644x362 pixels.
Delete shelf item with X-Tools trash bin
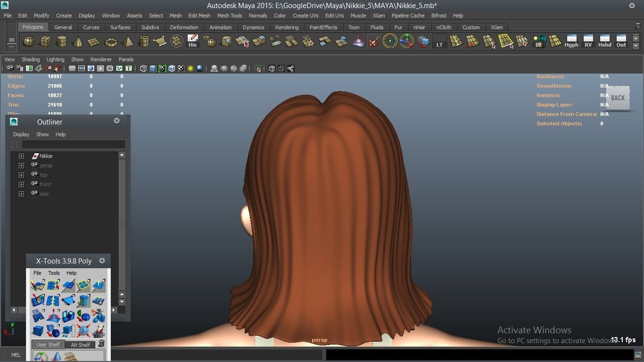[101, 344]
